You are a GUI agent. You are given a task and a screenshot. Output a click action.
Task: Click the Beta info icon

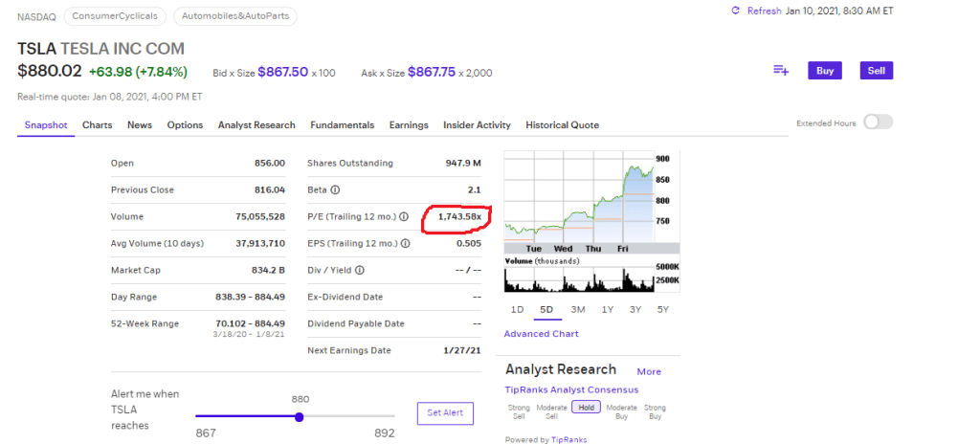point(336,190)
